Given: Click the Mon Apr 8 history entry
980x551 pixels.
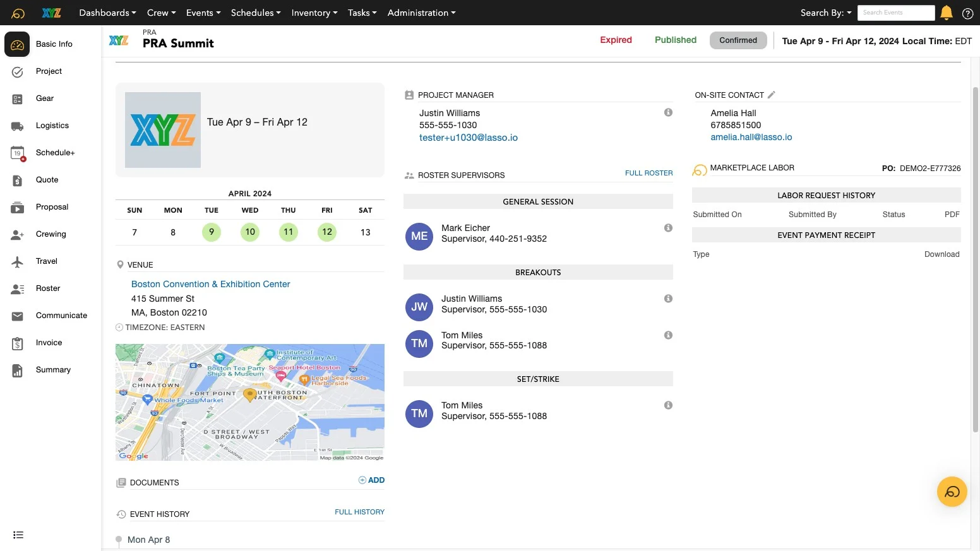Looking at the screenshot, I should pyautogui.click(x=149, y=540).
